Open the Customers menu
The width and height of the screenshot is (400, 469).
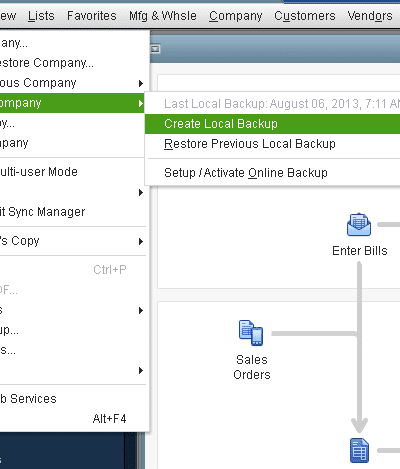point(305,16)
